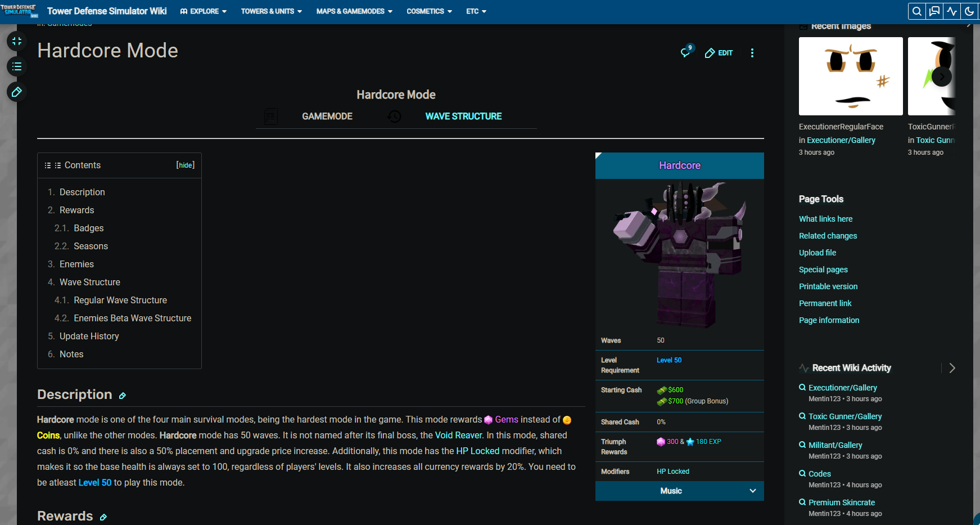980x525 pixels.
Task: Open Related changes page tool
Action: click(828, 236)
